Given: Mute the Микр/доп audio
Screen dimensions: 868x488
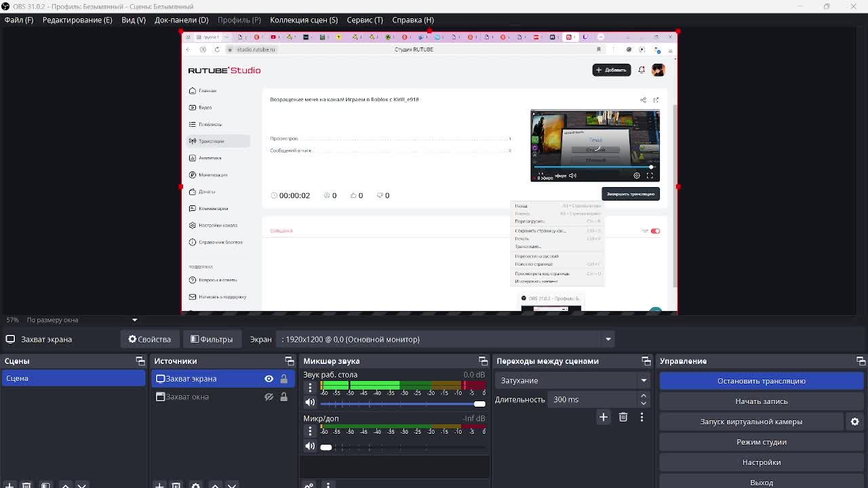Looking at the screenshot, I should (x=310, y=446).
